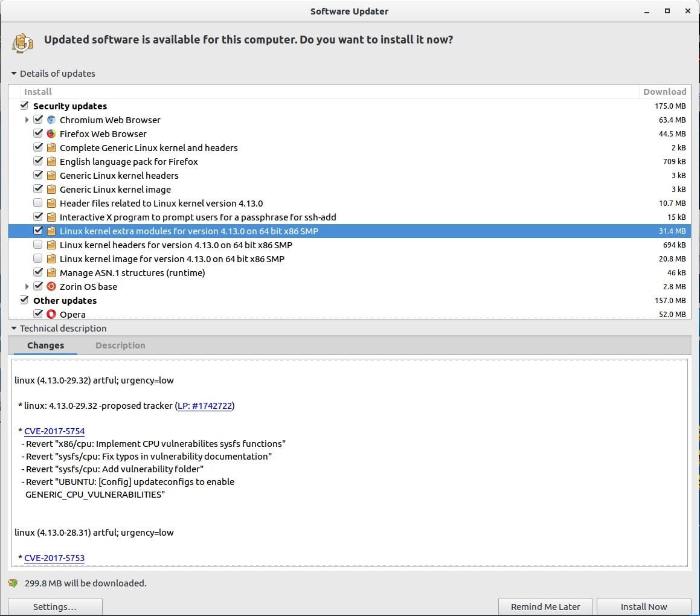Viewport: 700px width, 616px height.
Task: Click the Software Updater icon in header
Action: tap(22, 43)
